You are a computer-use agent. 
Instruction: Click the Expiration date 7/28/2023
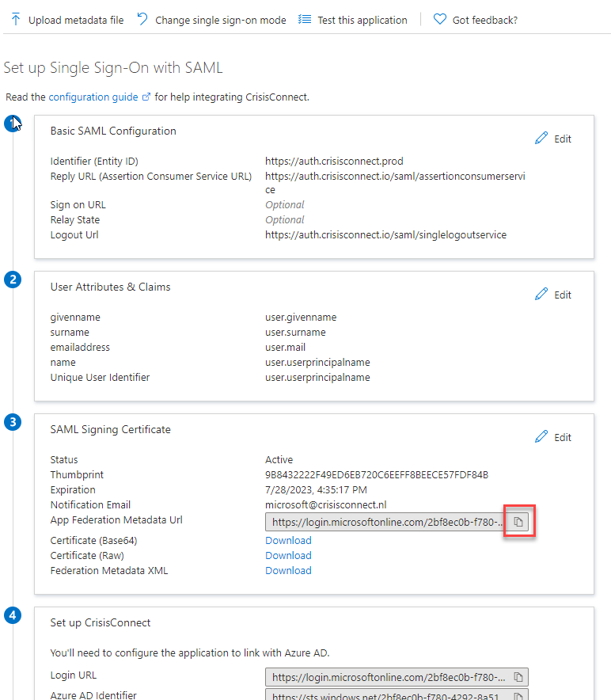click(x=316, y=489)
